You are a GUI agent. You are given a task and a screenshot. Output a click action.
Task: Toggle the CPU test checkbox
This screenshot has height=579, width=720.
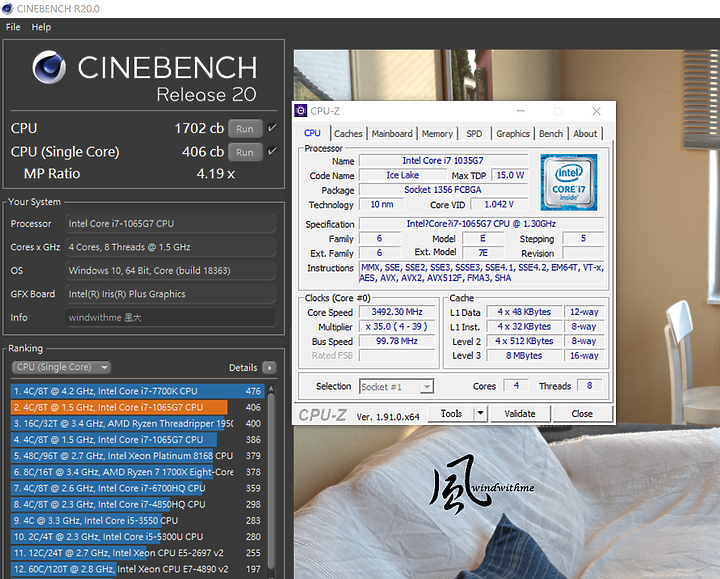[272, 128]
